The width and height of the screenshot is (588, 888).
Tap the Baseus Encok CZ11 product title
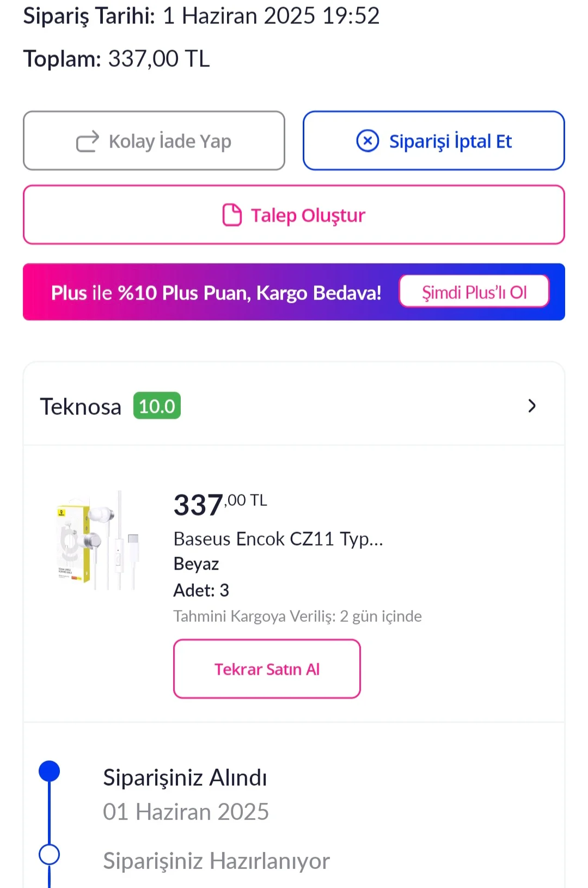tap(278, 539)
